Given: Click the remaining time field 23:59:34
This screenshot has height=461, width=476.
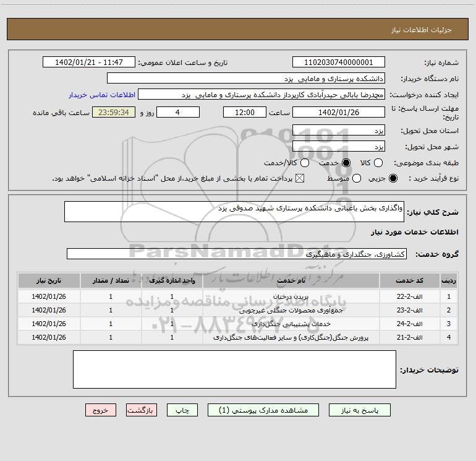Looking at the screenshot, I should click(114, 112).
